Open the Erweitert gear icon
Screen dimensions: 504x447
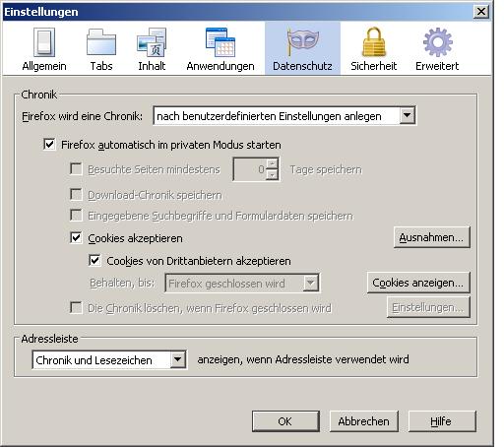[437, 42]
